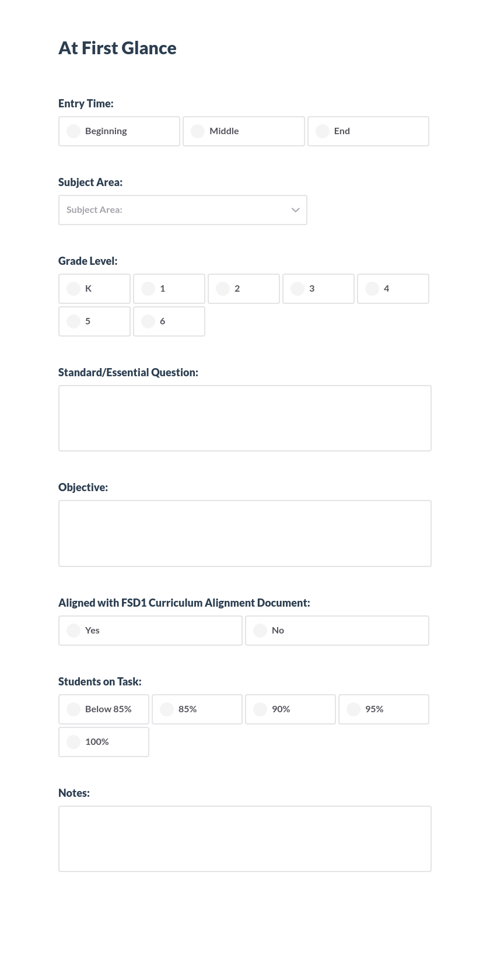The width and height of the screenshot is (490, 980).
Task: Choose 90% for Students on Task
Action: 290,709
